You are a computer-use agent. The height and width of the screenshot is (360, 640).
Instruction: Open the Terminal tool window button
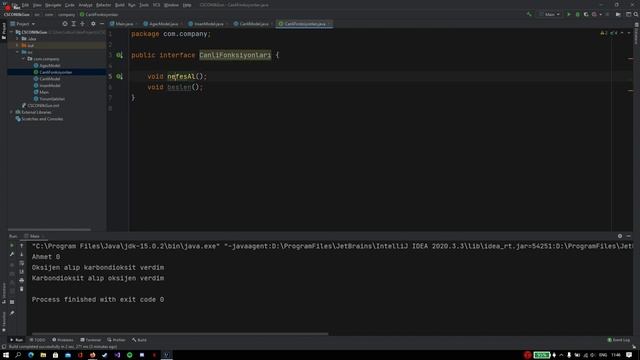coord(91,340)
